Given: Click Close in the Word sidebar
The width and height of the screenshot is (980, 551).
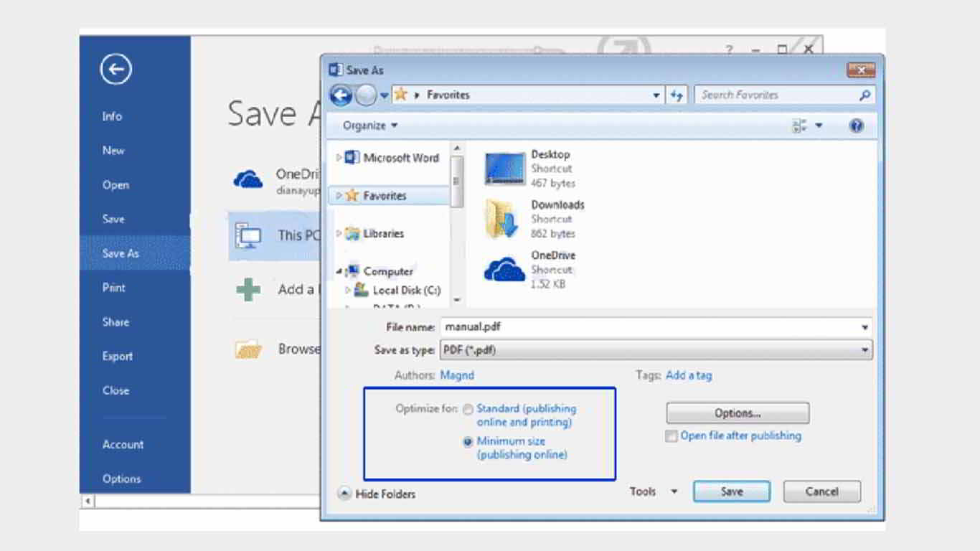Looking at the screenshot, I should pos(116,391).
